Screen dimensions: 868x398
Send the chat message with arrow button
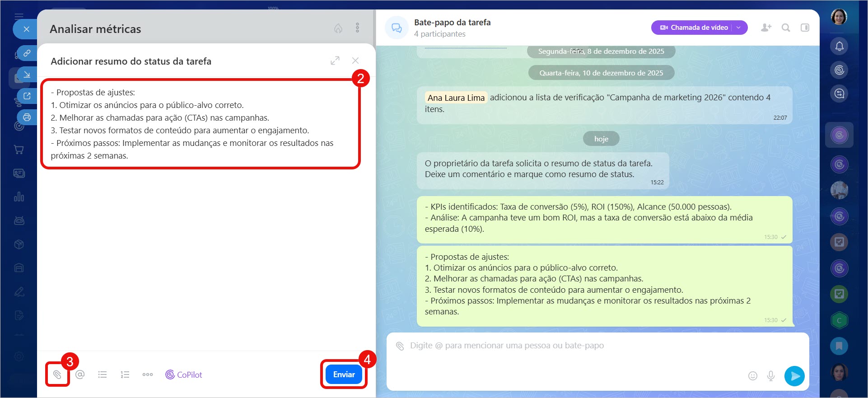pos(794,376)
